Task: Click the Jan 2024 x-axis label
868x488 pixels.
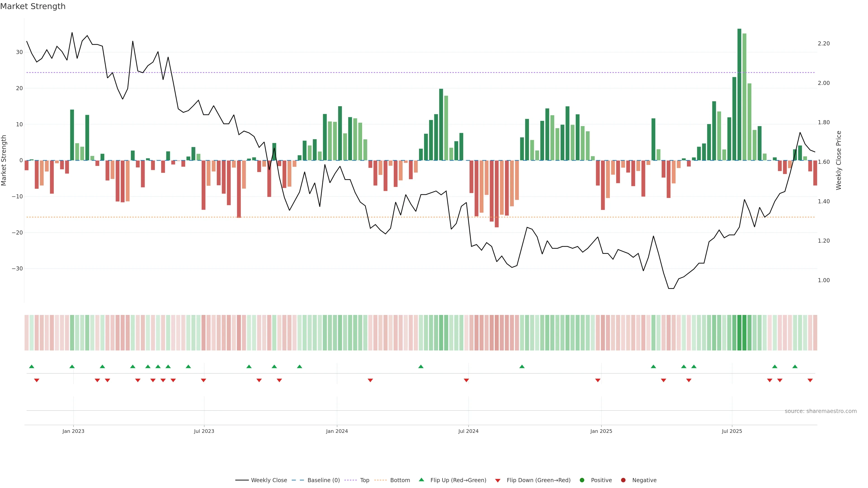Action: [337, 431]
